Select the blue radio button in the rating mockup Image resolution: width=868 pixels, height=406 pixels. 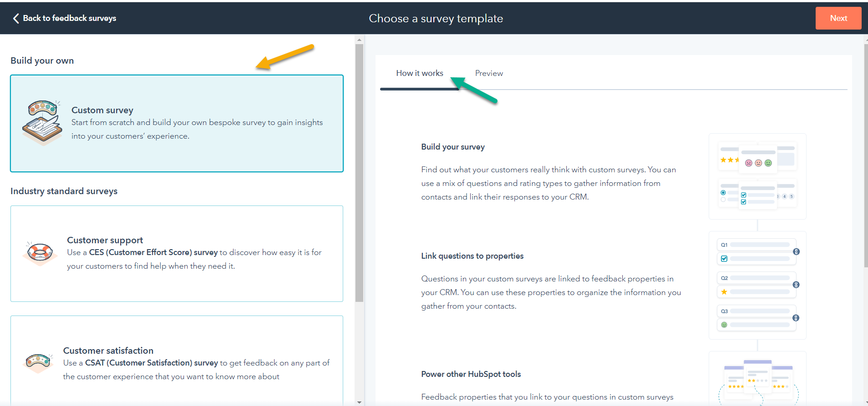click(x=723, y=192)
